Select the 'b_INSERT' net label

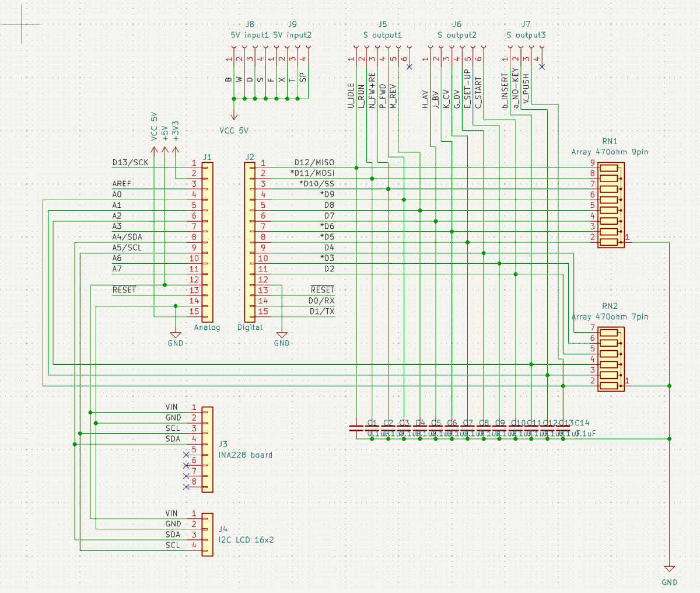pos(505,91)
